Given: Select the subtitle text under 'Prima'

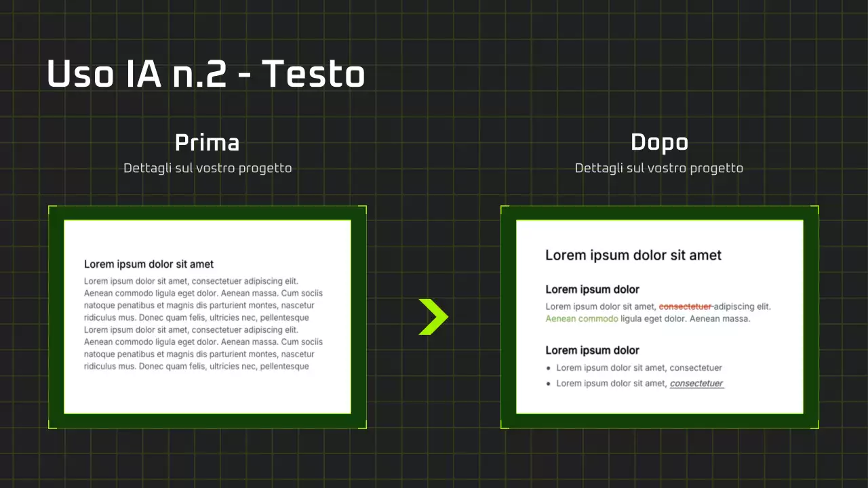Looking at the screenshot, I should (x=208, y=168).
